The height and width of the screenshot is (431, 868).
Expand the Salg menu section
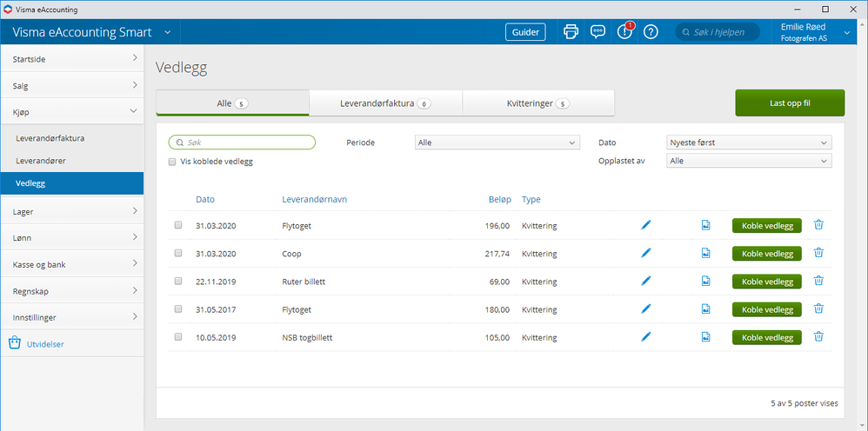click(x=72, y=85)
